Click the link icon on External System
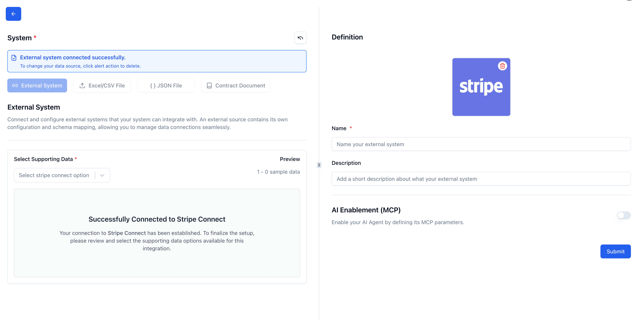The height and width of the screenshot is (320, 644). point(15,85)
